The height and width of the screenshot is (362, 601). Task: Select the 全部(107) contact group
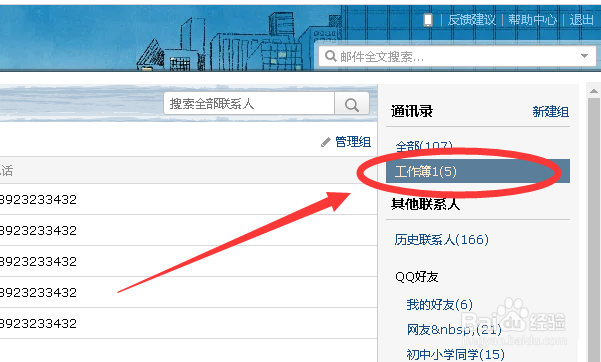coord(424,146)
